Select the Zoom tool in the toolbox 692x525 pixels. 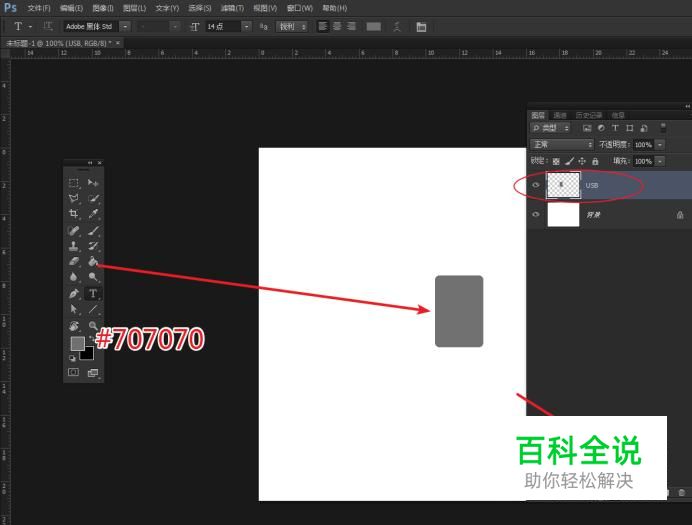pos(93,325)
